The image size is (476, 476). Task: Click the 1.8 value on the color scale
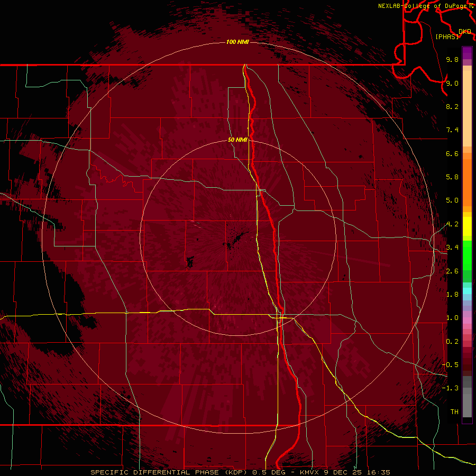pyautogui.click(x=452, y=295)
